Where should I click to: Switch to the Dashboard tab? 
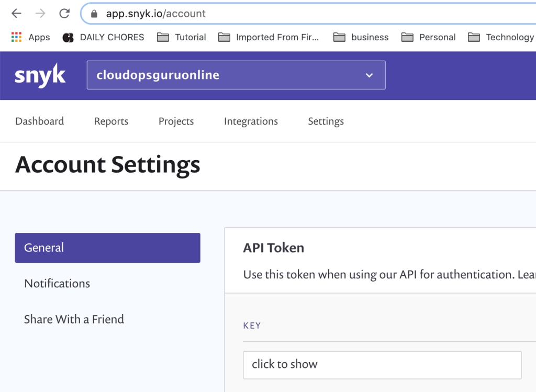point(39,121)
